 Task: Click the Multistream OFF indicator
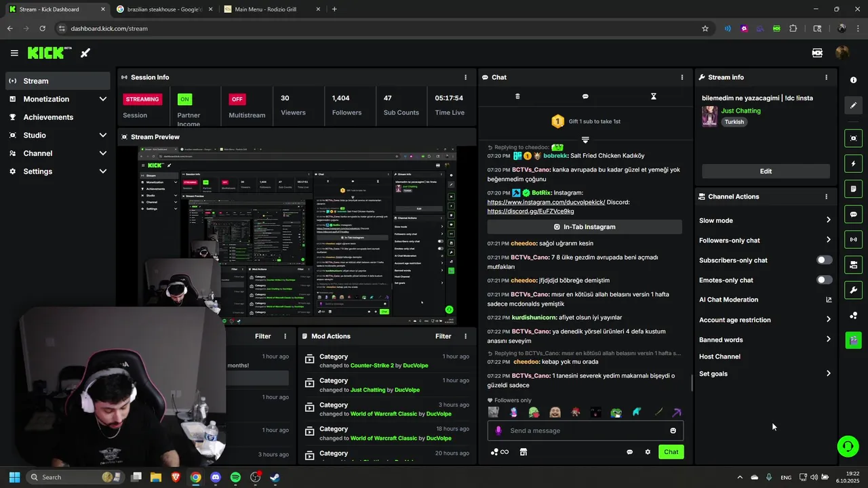(237, 99)
